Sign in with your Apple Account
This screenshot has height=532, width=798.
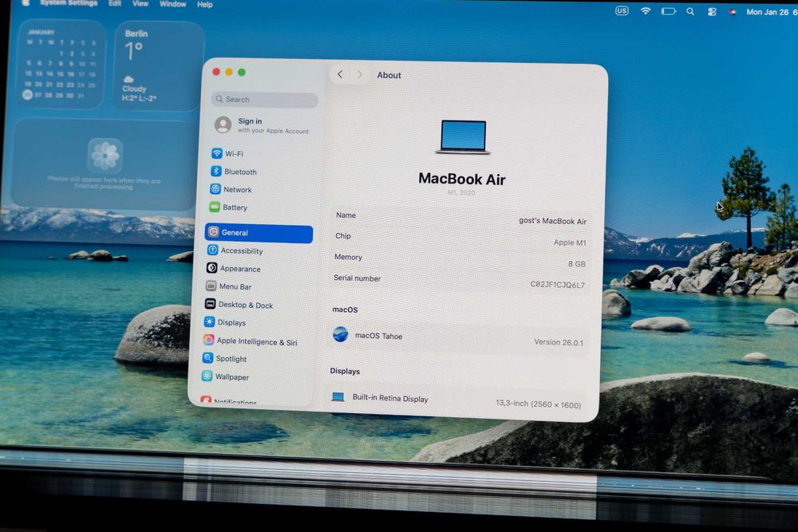[x=262, y=125]
